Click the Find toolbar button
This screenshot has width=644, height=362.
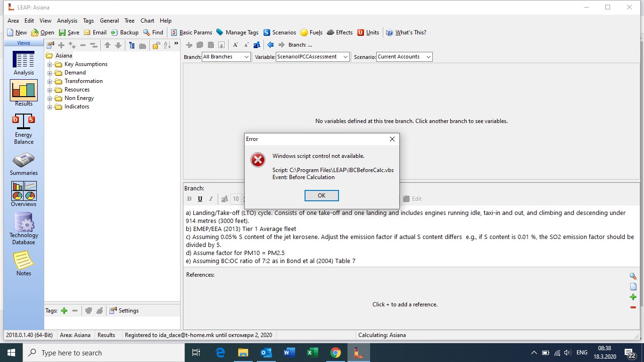tap(153, 33)
